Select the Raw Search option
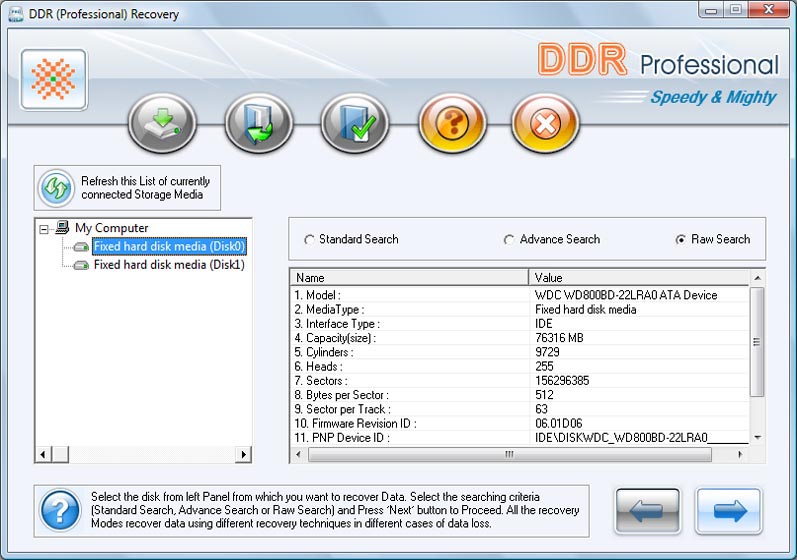This screenshot has width=797, height=560. coord(681,240)
